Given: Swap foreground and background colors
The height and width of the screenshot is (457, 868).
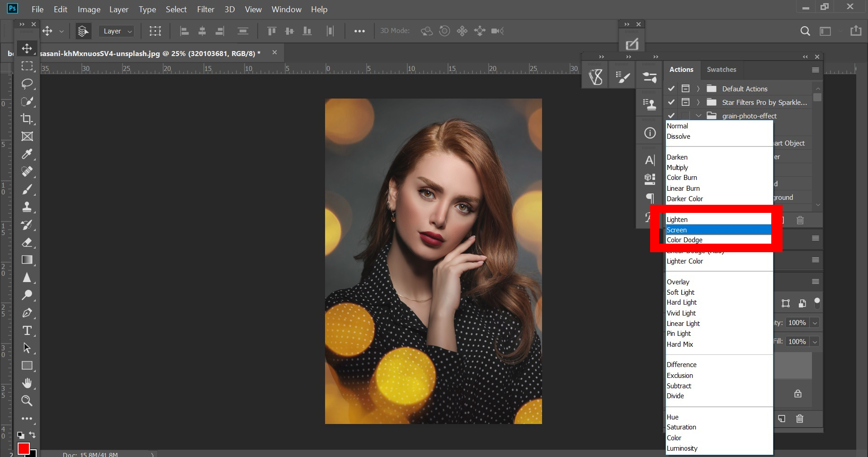Looking at the screenshot, I should [x=32, y=435].
